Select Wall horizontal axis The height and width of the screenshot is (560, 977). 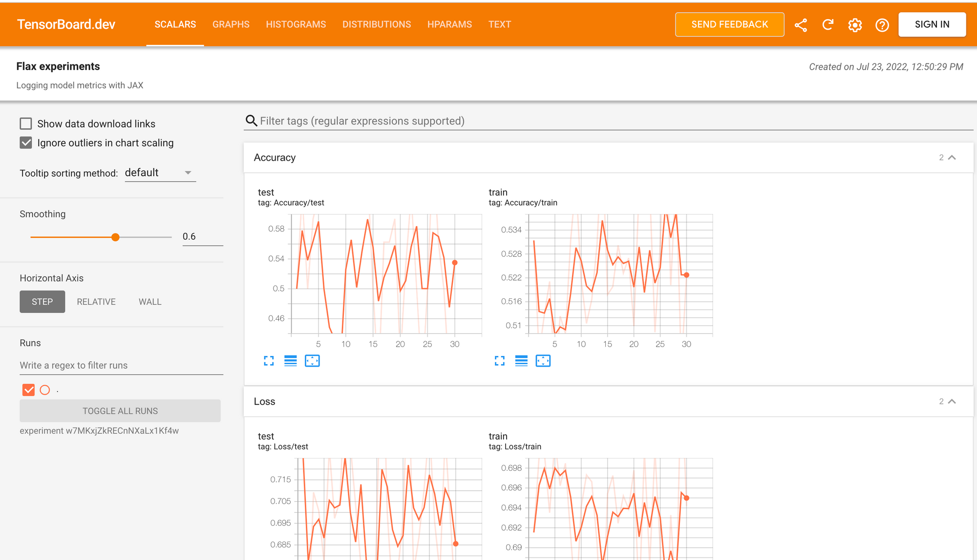pos(150,302)
